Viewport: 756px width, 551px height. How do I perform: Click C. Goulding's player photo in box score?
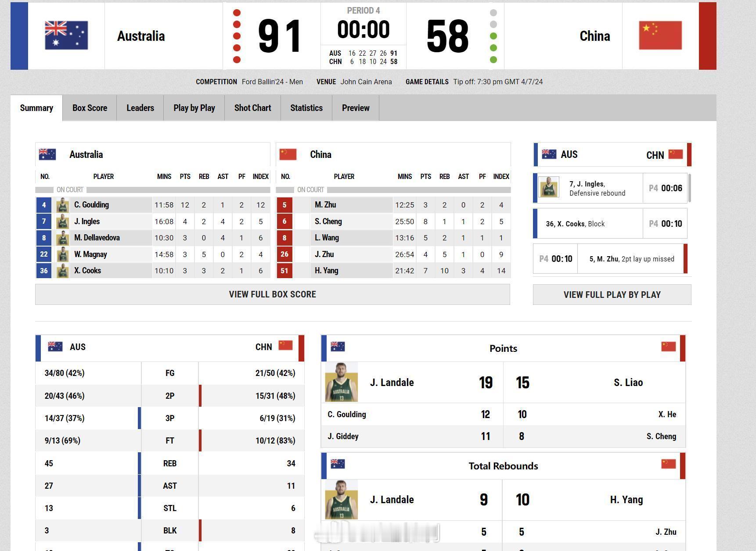[63, 205]
